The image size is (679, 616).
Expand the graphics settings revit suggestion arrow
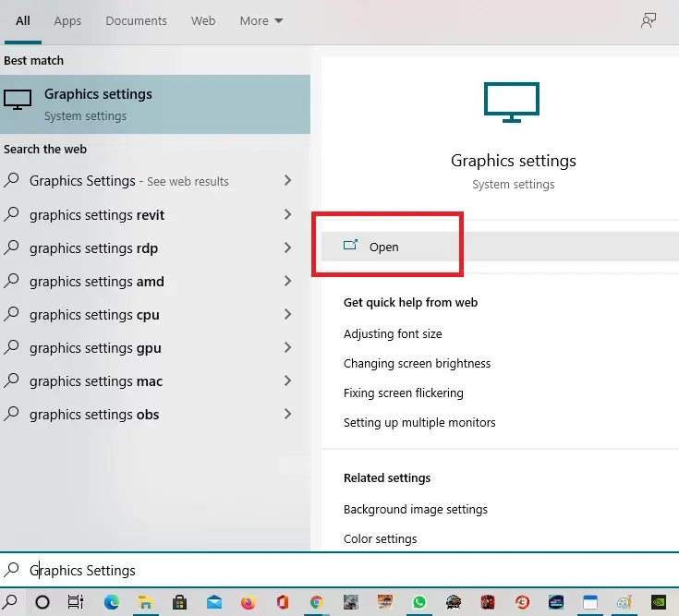click(287, 214)
